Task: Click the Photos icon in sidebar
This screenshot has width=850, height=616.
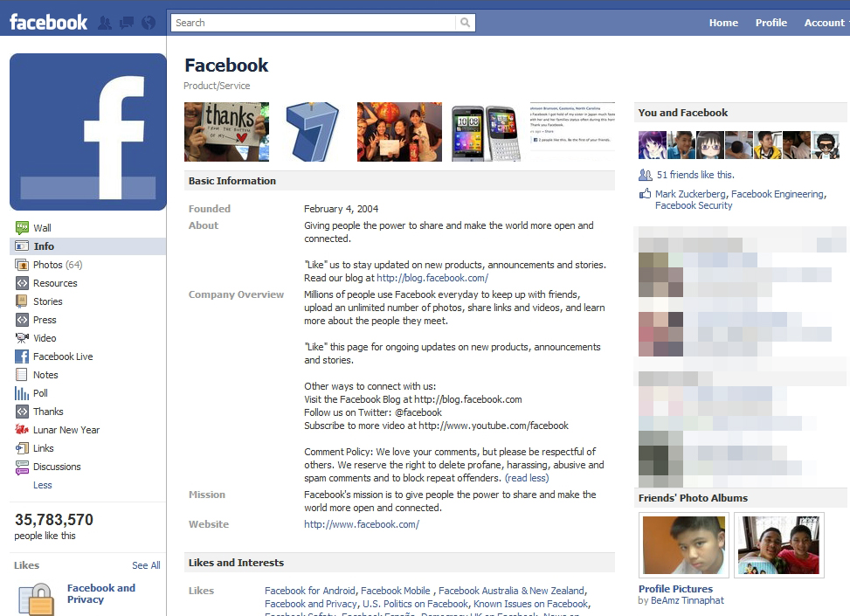Action: pos(22,265)
